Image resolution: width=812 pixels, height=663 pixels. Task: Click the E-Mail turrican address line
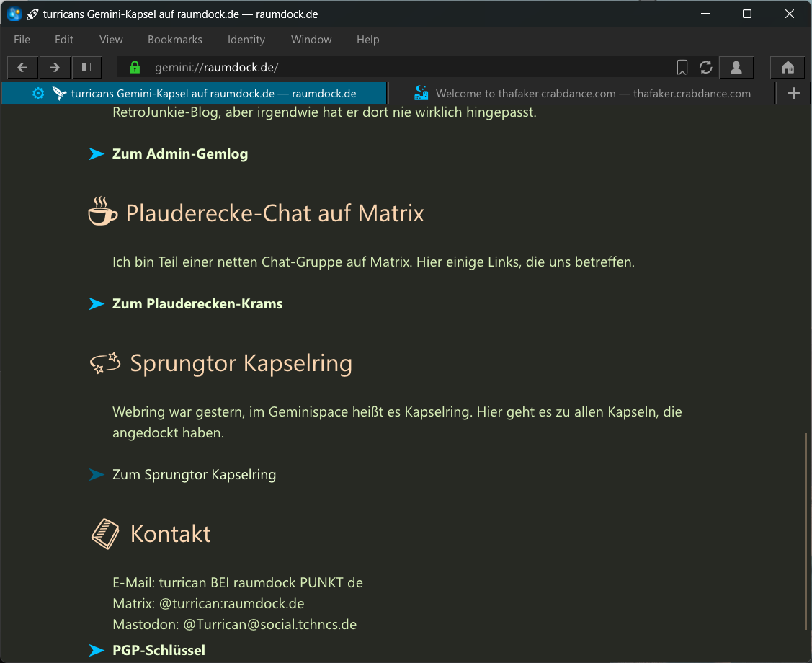click(238, 583)
